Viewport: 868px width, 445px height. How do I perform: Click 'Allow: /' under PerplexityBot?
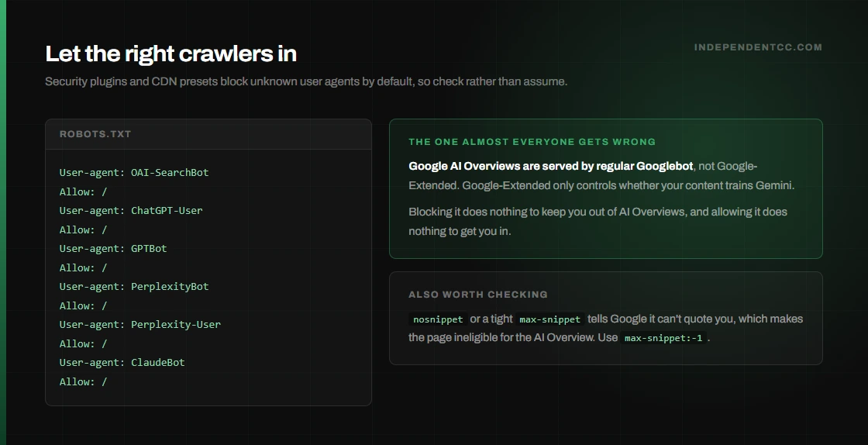pyautogui.click(x=83, y=305)
